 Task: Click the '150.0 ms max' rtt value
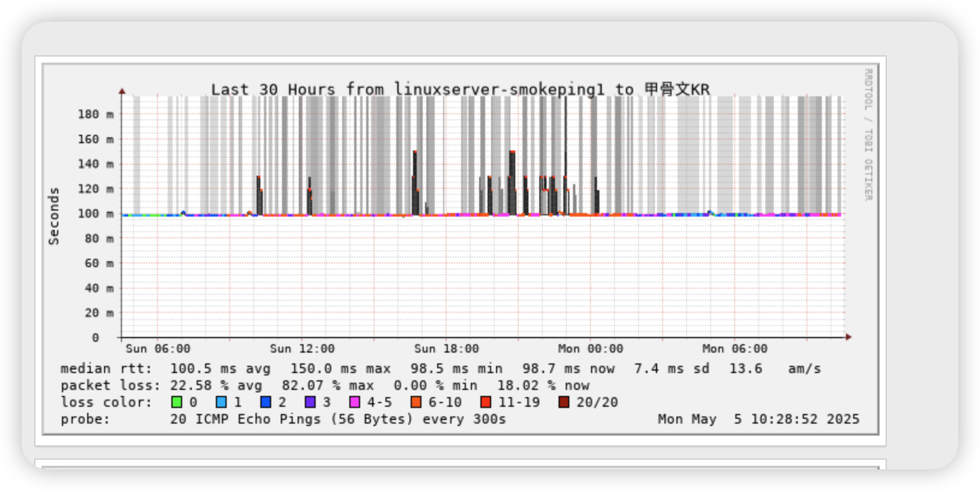(341, 369)
